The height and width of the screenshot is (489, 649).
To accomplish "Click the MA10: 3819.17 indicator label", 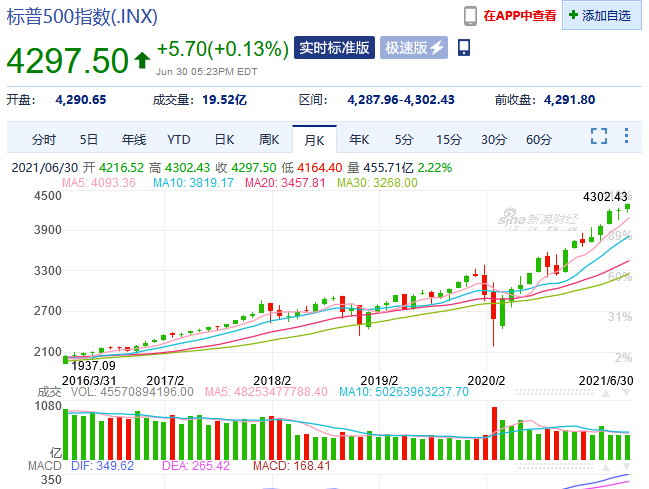I will (x=193, y=183).
